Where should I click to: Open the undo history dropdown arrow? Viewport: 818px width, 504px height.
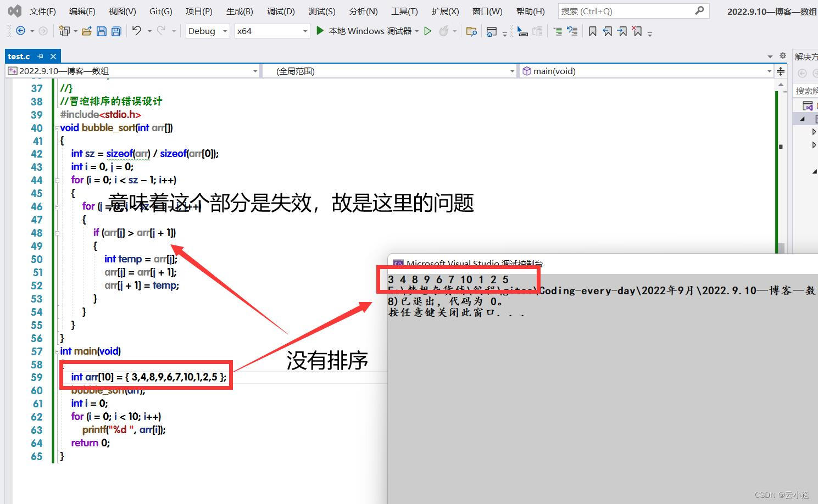[149, 31]
